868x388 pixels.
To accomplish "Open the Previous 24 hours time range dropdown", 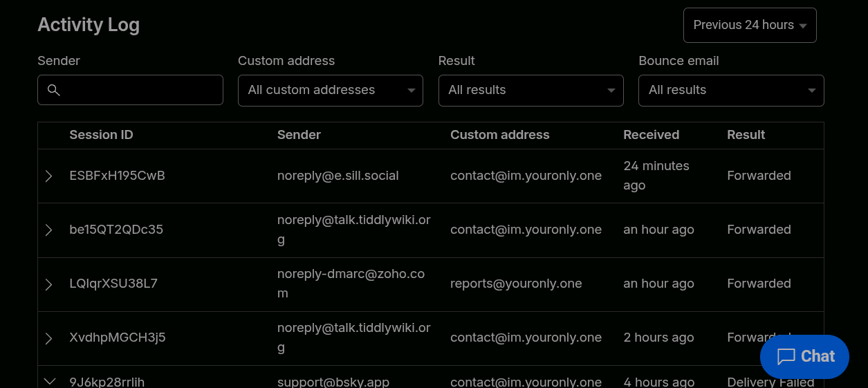I will coord(750,26).
